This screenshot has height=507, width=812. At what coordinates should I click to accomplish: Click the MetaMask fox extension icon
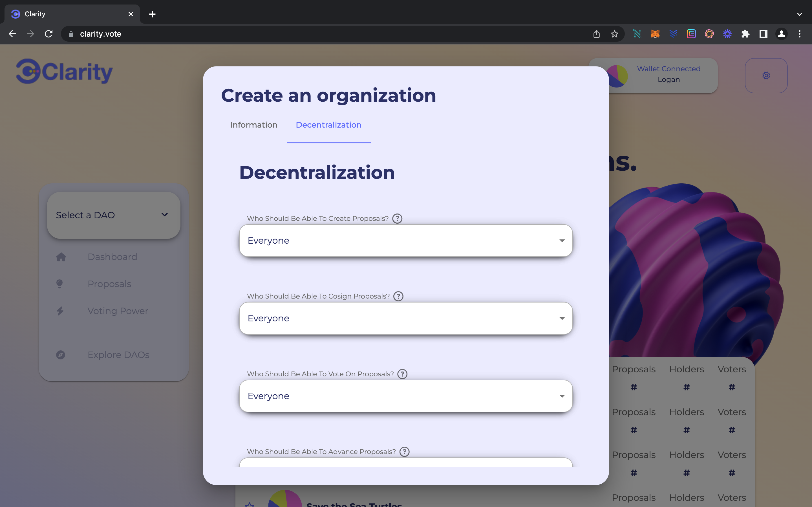coord(655,34)
